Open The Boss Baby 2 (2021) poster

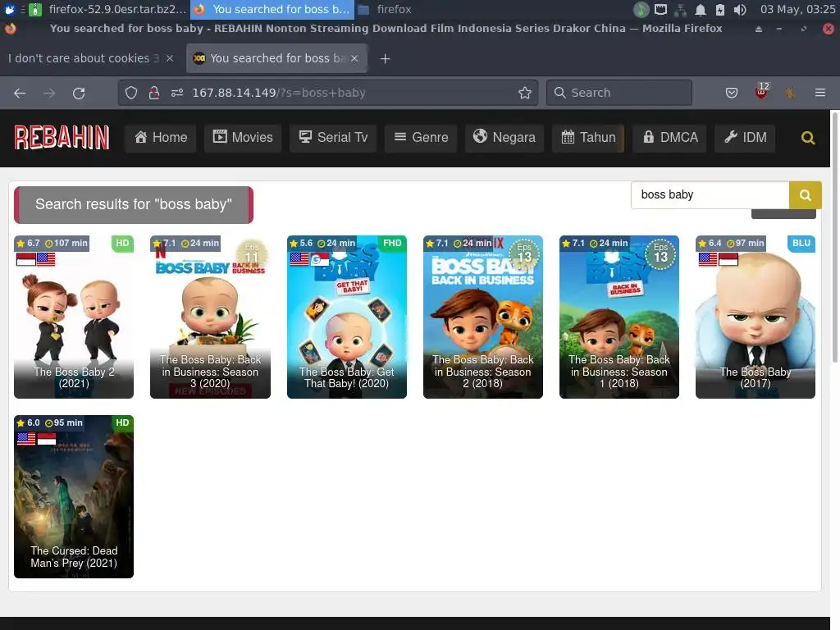coord(74,317)
